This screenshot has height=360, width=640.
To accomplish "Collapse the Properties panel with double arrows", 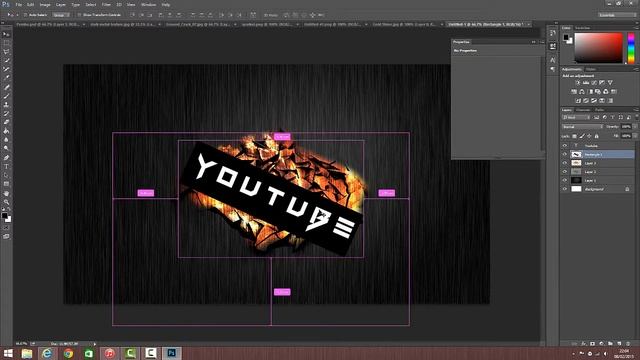I will pos(533,42).
